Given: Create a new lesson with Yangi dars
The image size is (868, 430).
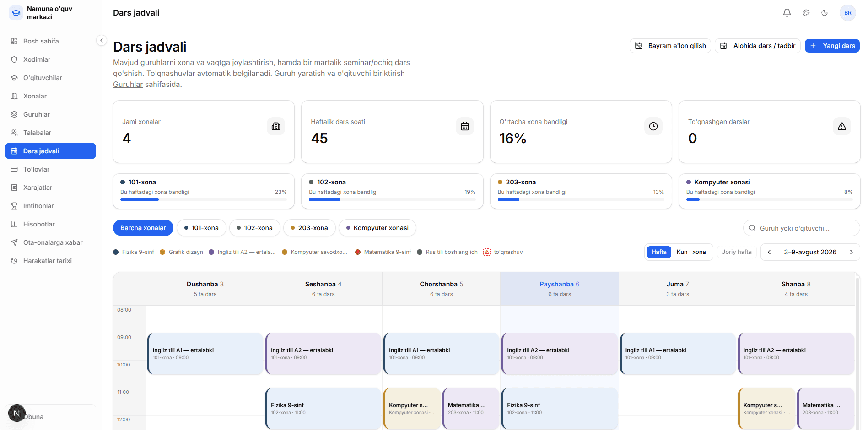Looking at the screenshot, I should [x=832, y=46].
